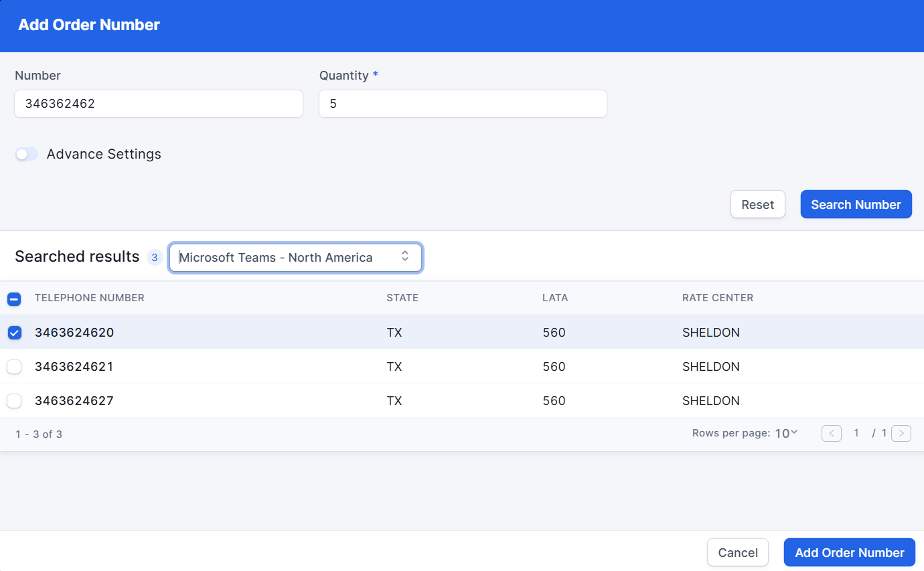The image size is (924, 571).
Task: Toggle the select-all checkbox in table header
Action: pyautogui.click(x=14, y=299)
